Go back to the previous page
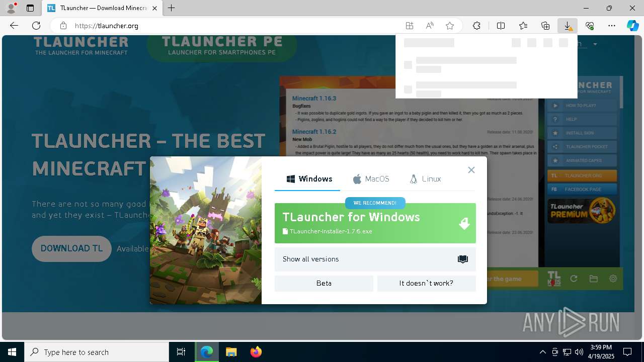 pyautogui.click(x=14, y=26)
